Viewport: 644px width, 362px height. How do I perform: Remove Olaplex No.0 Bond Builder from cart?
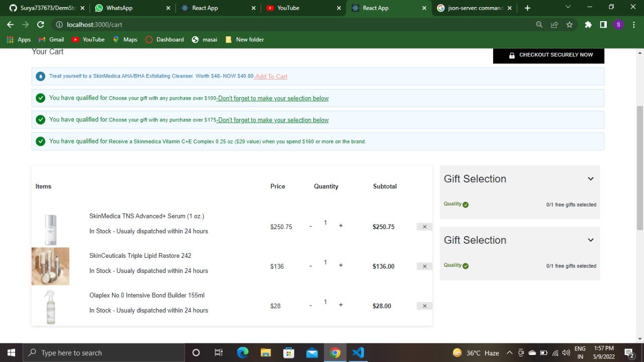point(424,306)
